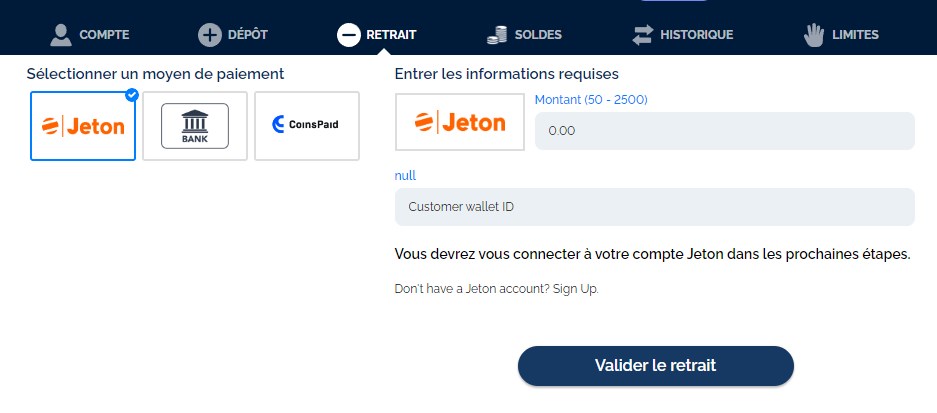This screenshot has width=937, height=413.
Task: Click the Customer wallet ID field
Action: [654, 207]
